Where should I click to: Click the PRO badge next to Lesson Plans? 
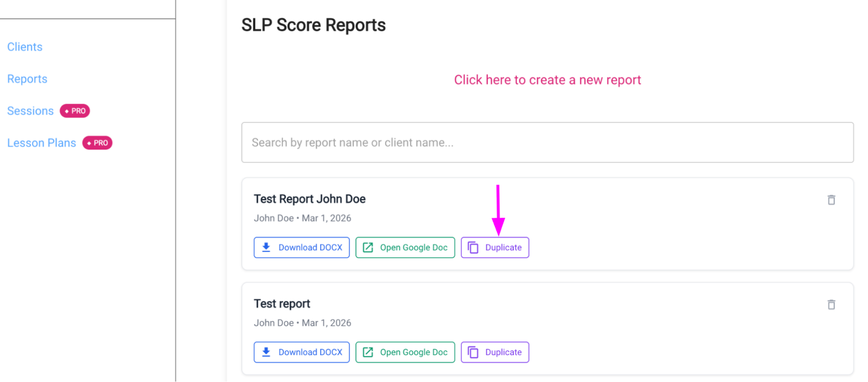97,143
